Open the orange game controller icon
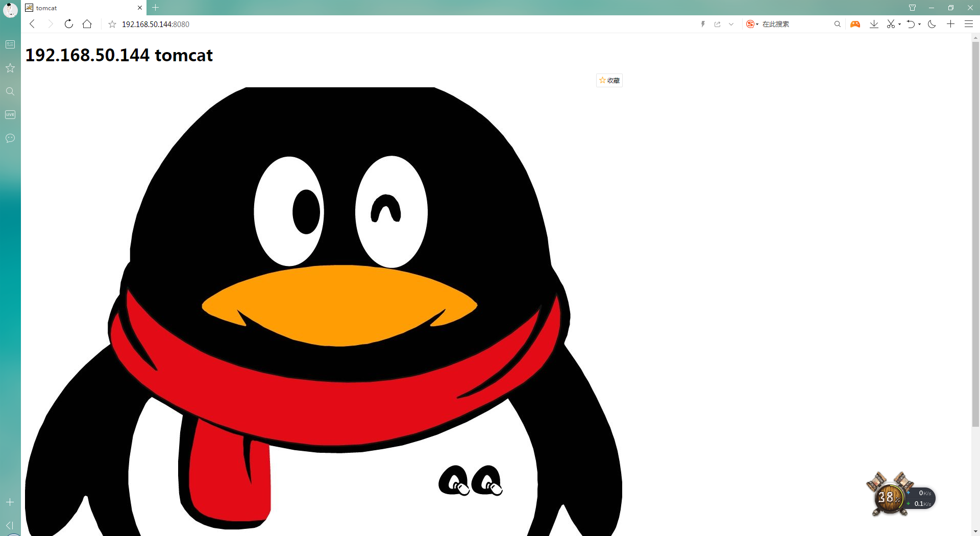 [855, 24]
